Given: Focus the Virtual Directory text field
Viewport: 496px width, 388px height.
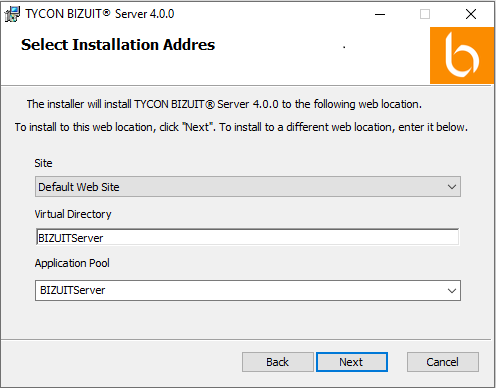Looking at the screenshot, I should click(x=247, y=237).
